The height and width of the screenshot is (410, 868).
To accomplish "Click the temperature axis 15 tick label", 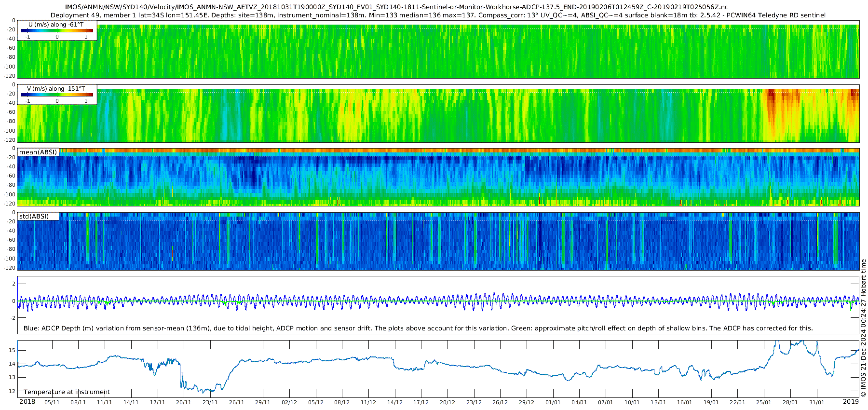I will (13, 350).
